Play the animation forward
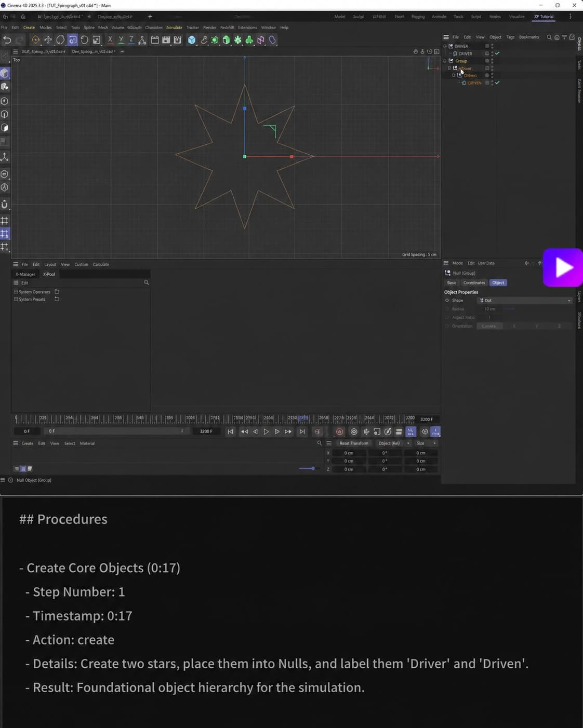 266,432
